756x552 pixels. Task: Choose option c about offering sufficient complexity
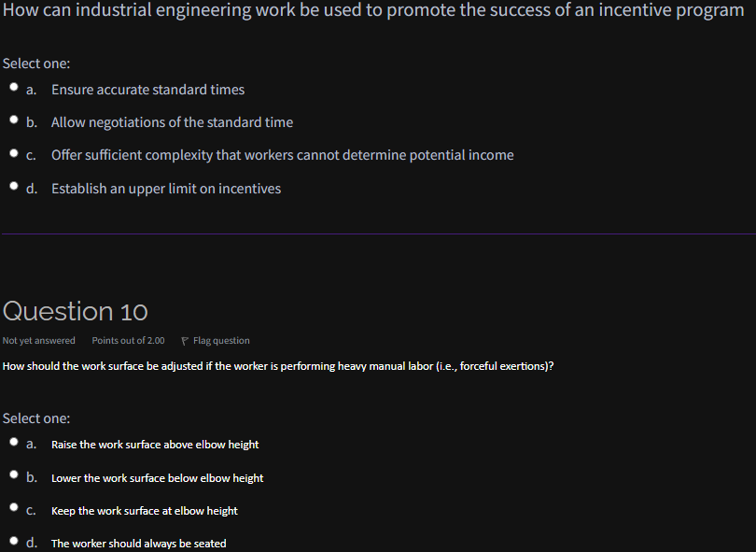[14, 152]
